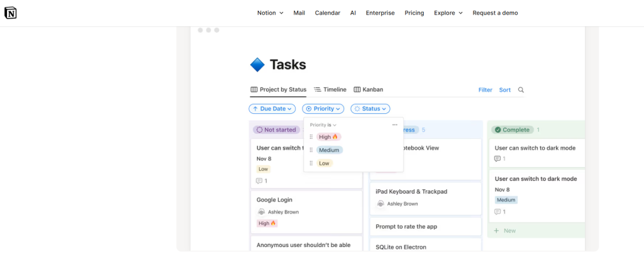Image resolution: width=644 pixels, height=259 pixels.
Task: Go to Mail page
Action: point(299,13)
